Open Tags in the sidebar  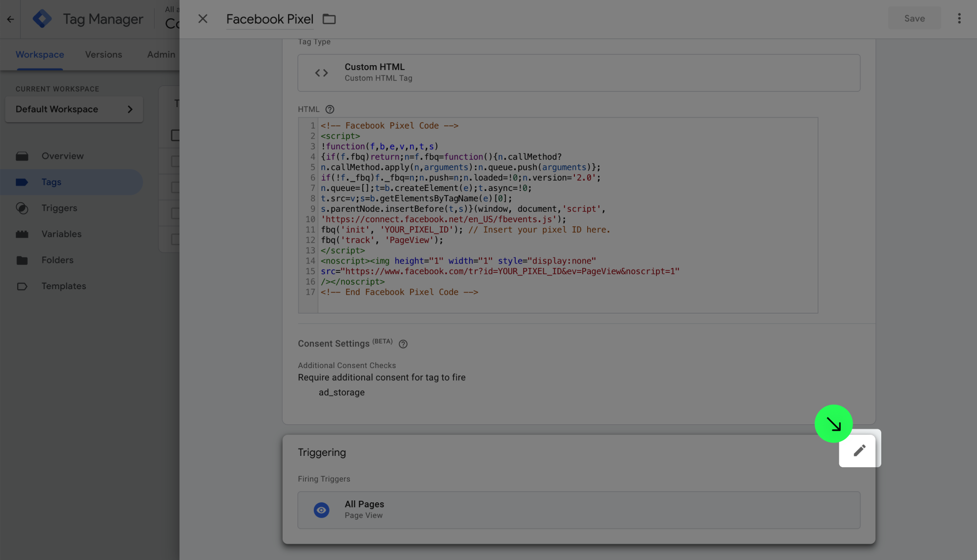(x=72, y=182)
